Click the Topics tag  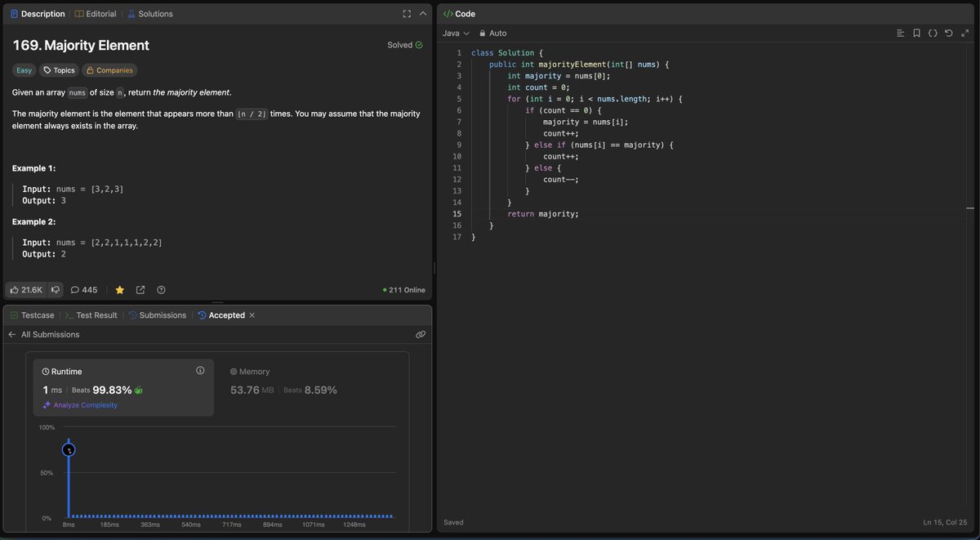pos(60,70)
